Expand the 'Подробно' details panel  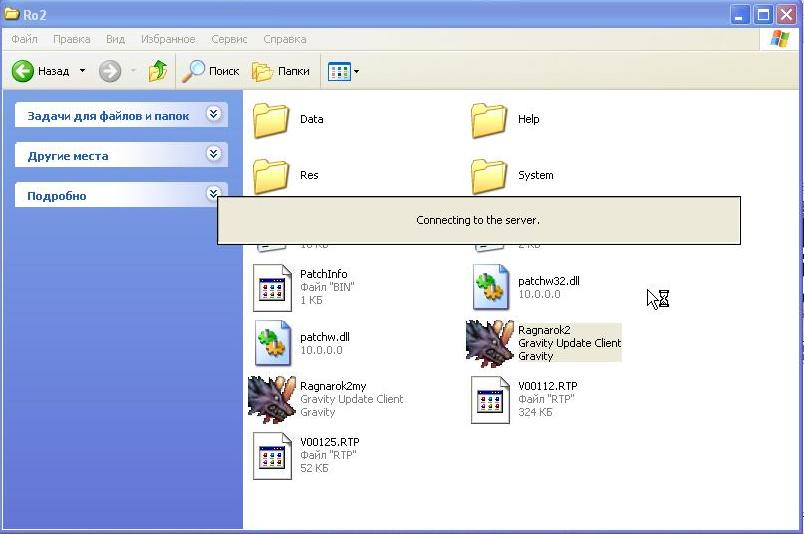click(x=213, y=194)
